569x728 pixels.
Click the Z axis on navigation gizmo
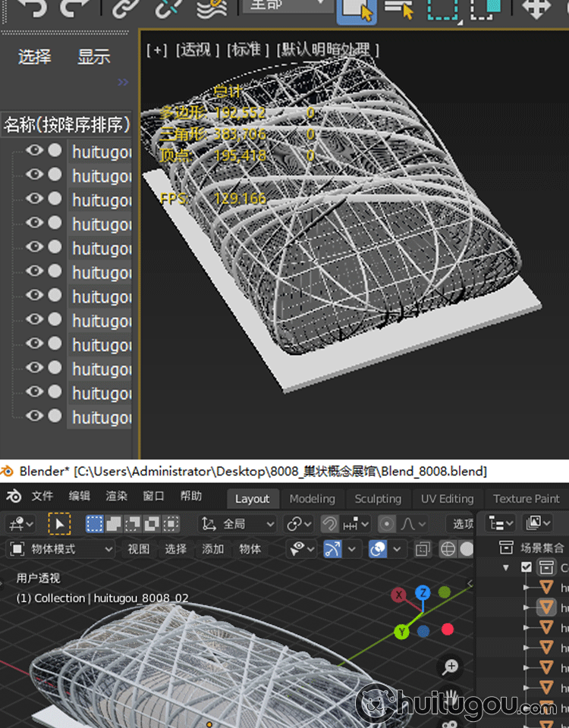423,593
